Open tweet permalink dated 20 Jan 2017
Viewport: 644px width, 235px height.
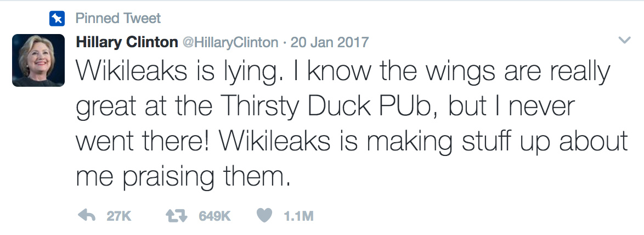point(329,42)
